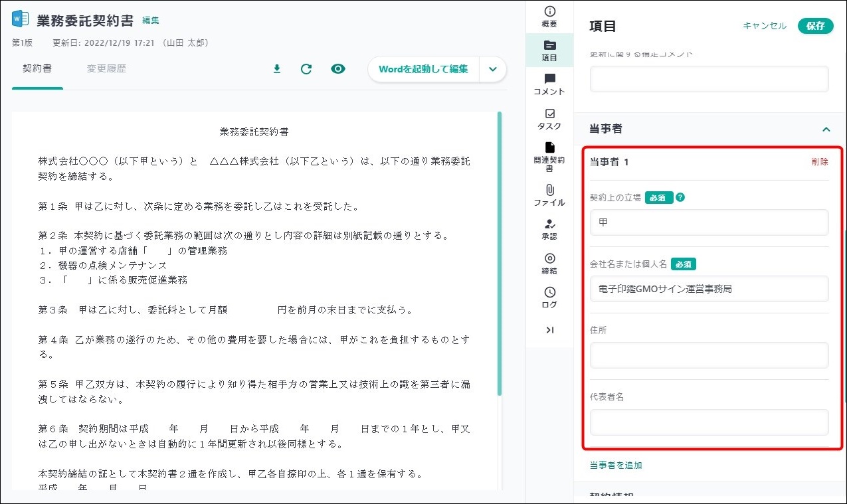Click the 住所 input field

709,355
